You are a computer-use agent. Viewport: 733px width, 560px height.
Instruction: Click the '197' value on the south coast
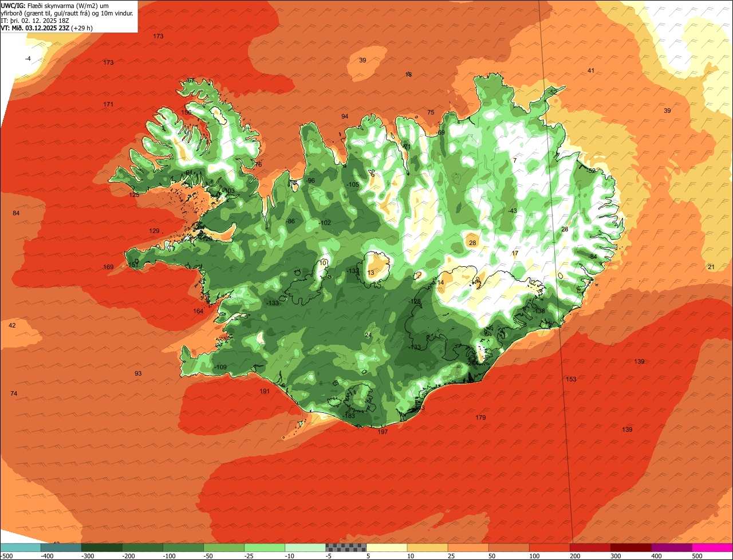[x=383, y=432]
